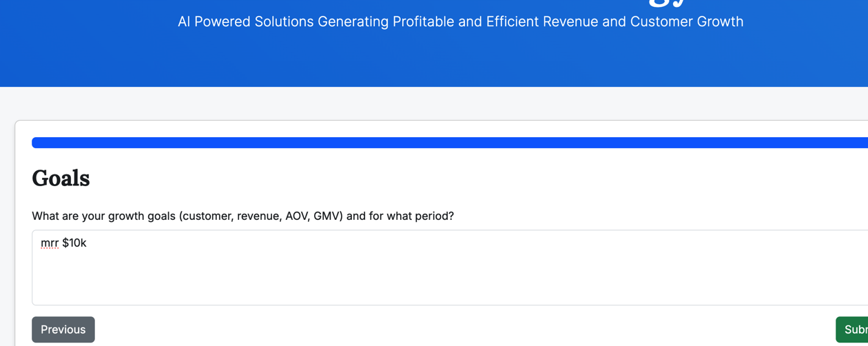Viewport: 868px width, 346px height.
Task: Click the word "revenue" in the question
Action: [259, 216]
